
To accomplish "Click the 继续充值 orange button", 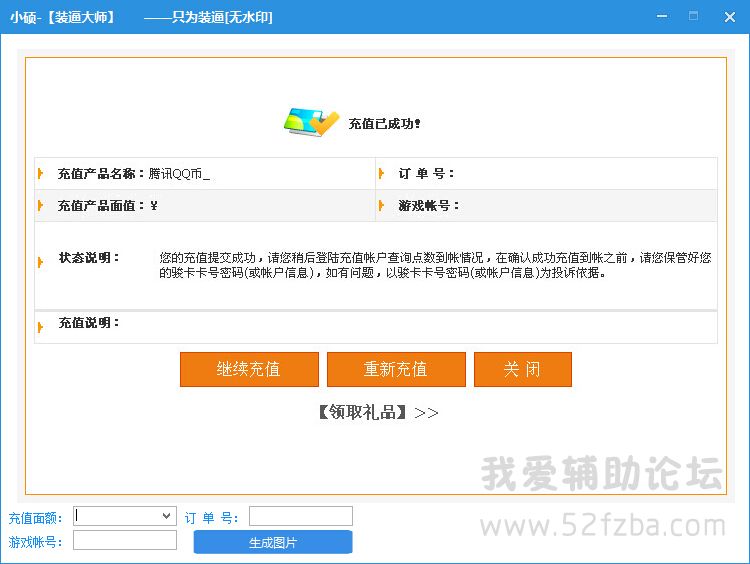I will (x=249, y=369).
